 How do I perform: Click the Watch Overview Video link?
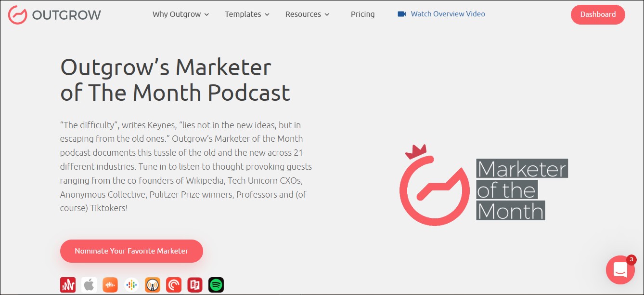[x=448, y=14]
